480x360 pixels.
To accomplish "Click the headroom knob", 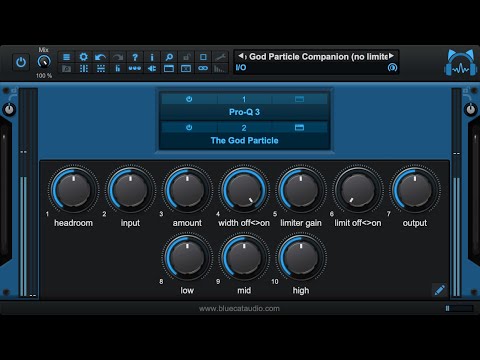I will pyautogui.click(x=73, y=190).
